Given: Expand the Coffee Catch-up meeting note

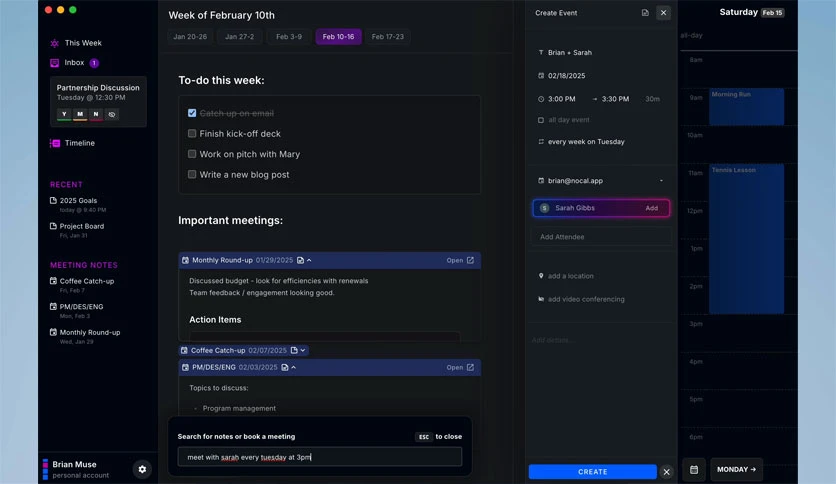Looking at the screenshot, I should pyautogui.click(x=302, y=350).
